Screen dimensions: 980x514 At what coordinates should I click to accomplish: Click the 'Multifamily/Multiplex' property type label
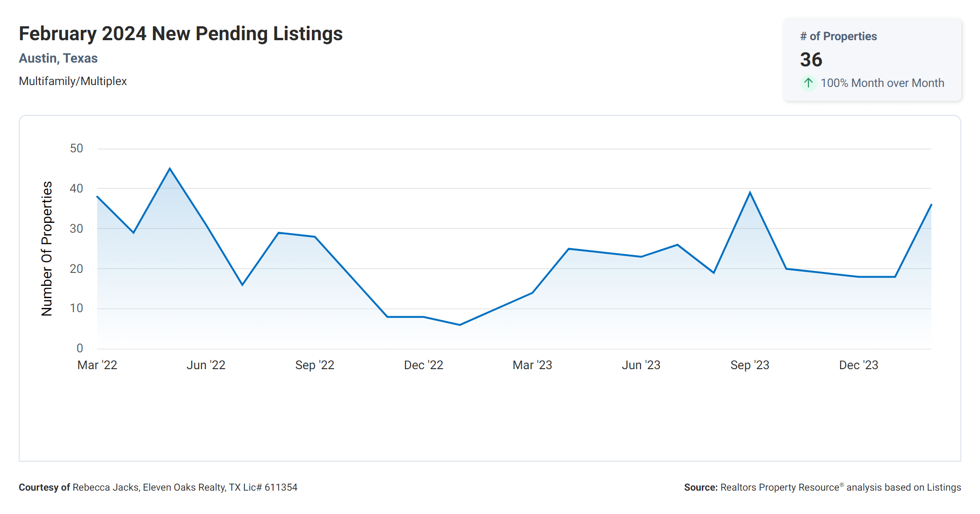coord(72,81)
